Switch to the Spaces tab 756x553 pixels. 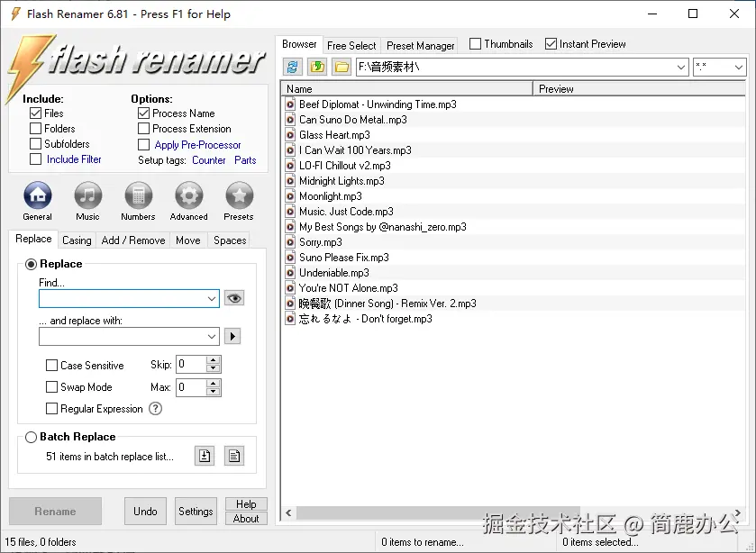pos(230,240)
